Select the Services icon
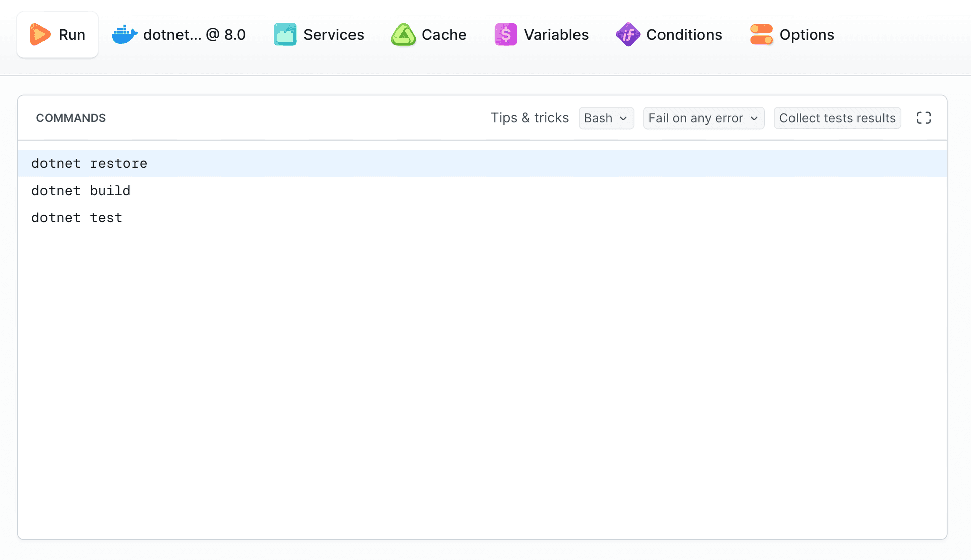The image size is (971, 560). (x=285, y=34)
